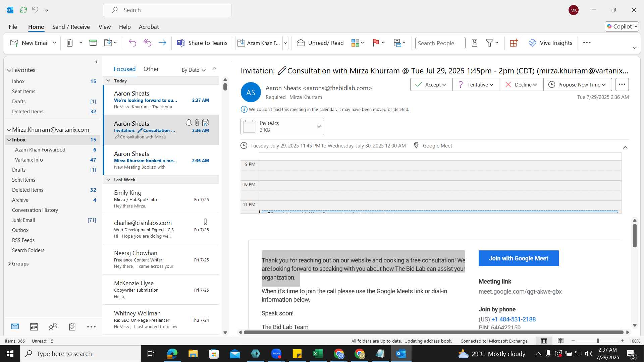Click the message list vertical scrollbar
Viewport: 644px width, 362px height.
225,87
